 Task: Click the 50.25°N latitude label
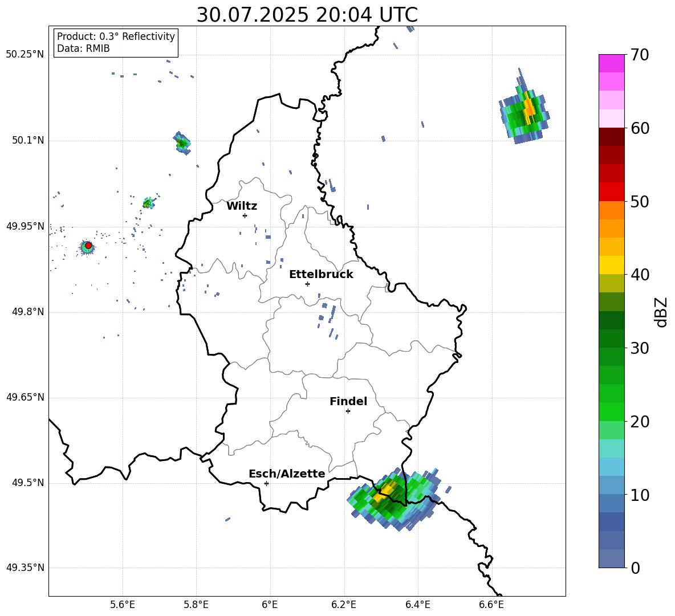(x=25, y=55)
